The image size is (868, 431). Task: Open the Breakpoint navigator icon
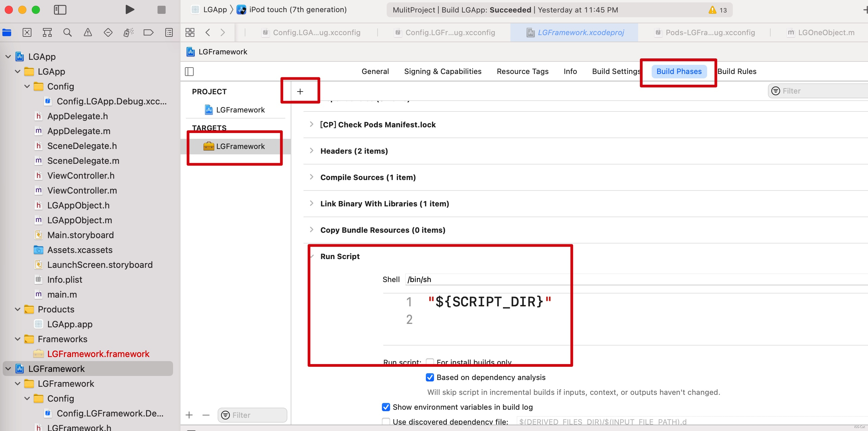point(148,32)
